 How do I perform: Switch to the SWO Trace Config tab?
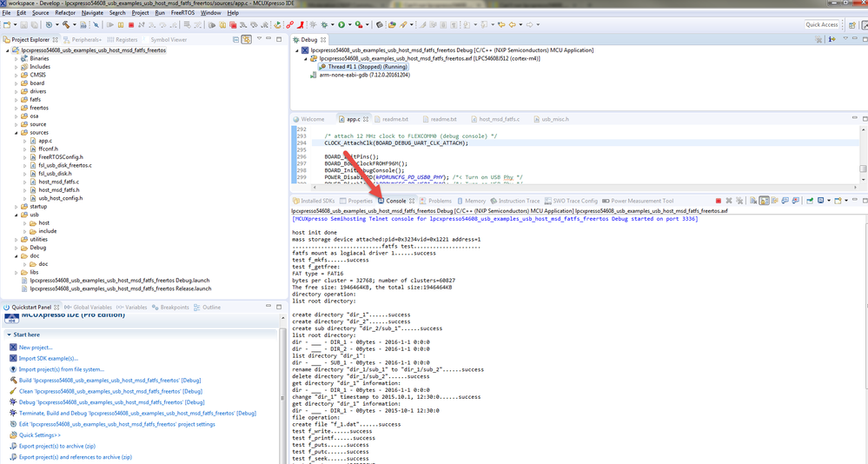(x=572, y=201)
